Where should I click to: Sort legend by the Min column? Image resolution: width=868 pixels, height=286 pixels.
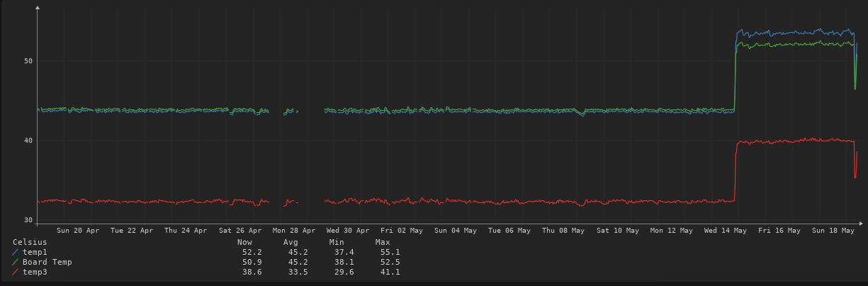[x=337, y=242]
